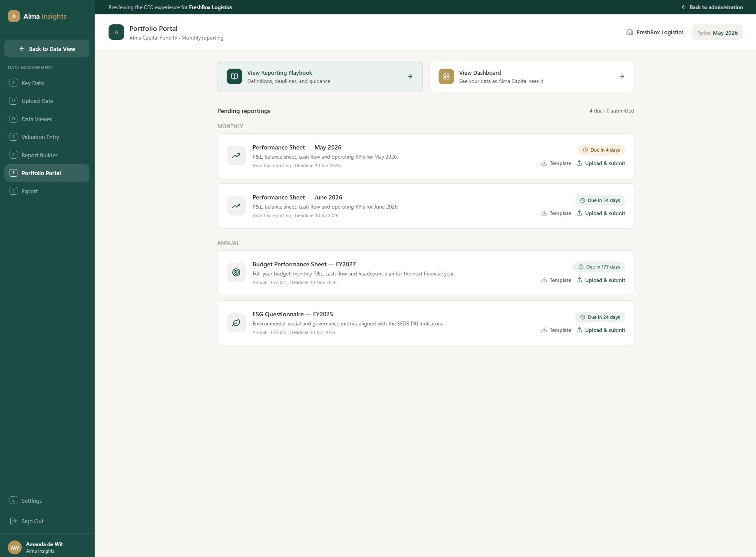Select Portfolio Portal in sidebar
Viewport: 756px width, 557px height.
pyautogui.click(x=47, y=173)
